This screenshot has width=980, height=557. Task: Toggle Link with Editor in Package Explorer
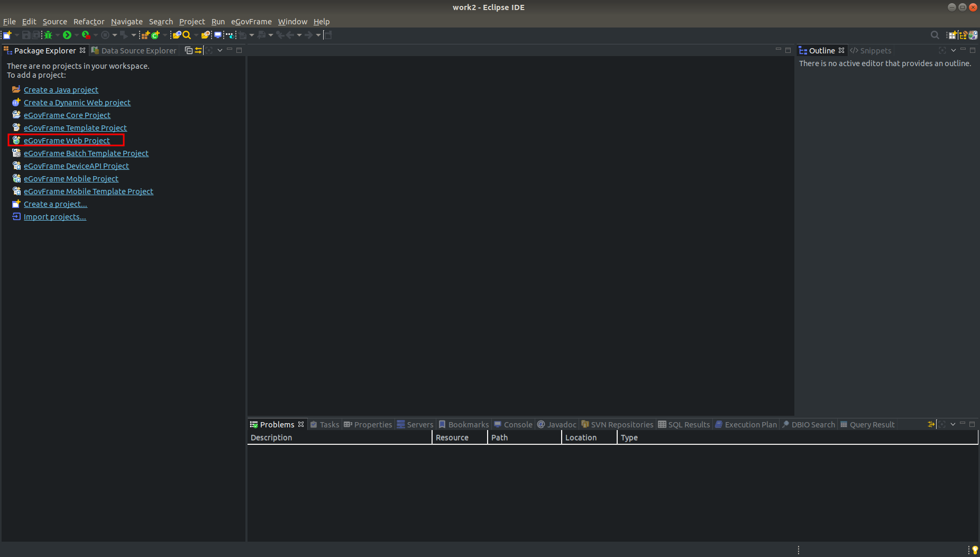tap(198, 50)
